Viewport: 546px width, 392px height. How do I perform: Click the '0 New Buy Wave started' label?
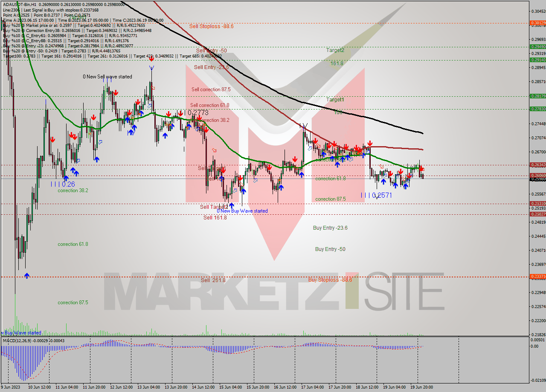point(242,211)
